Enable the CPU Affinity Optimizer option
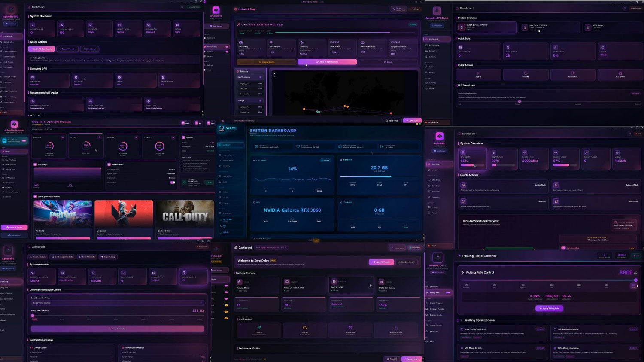The width and height of the screenshot is (644, 362). (x=633, y=348)
